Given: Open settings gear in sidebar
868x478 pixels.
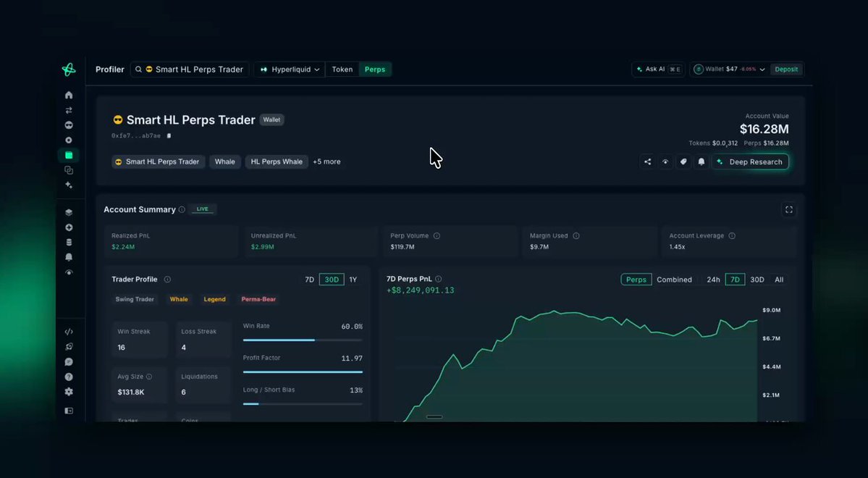Looking at the screenshot, I should click(69, 392).
